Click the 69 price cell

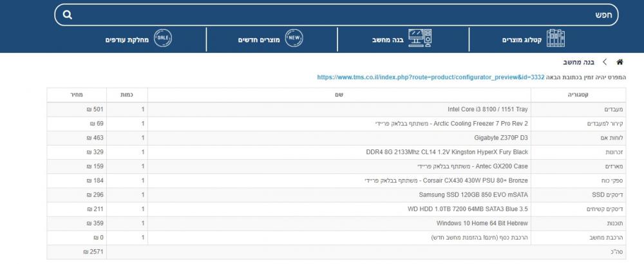click(77, 124)
